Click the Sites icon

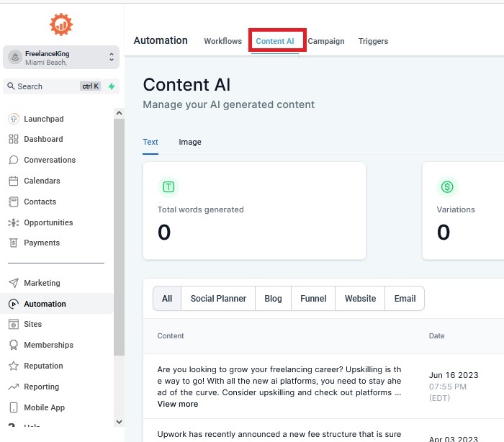13,324
